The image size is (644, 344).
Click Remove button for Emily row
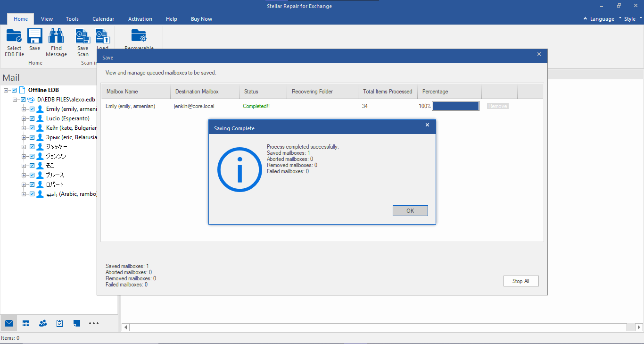pyautogui.click(x=498, y=106)
